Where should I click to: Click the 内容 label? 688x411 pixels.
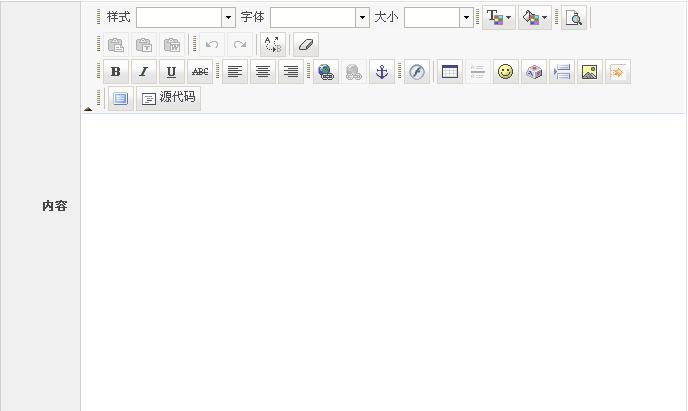click(x=54, y=206)
